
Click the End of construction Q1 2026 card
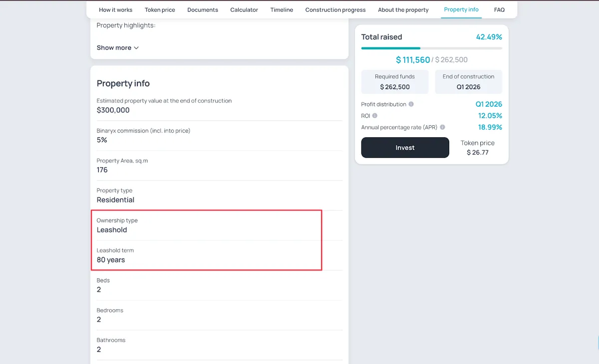[x=468, y=82]
